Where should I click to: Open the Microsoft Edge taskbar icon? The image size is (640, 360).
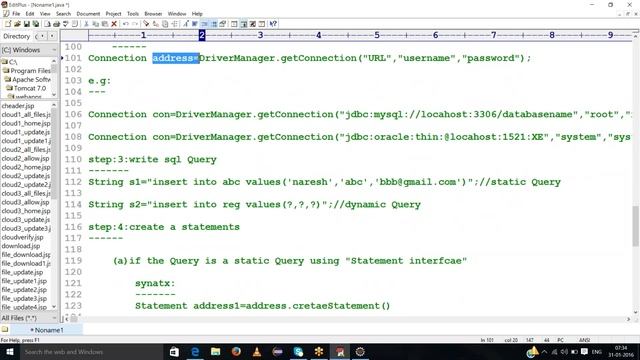coord(195,352)
